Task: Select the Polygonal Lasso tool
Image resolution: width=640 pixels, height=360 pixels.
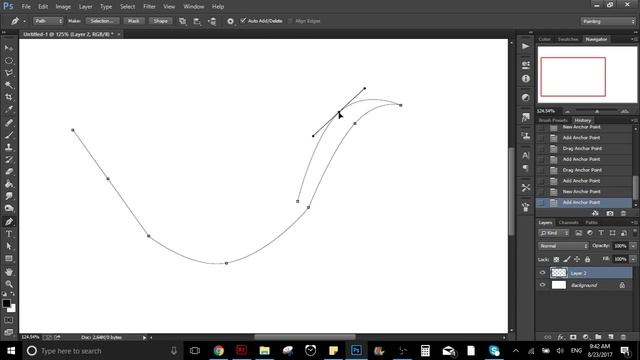Action: coord(9,73)
